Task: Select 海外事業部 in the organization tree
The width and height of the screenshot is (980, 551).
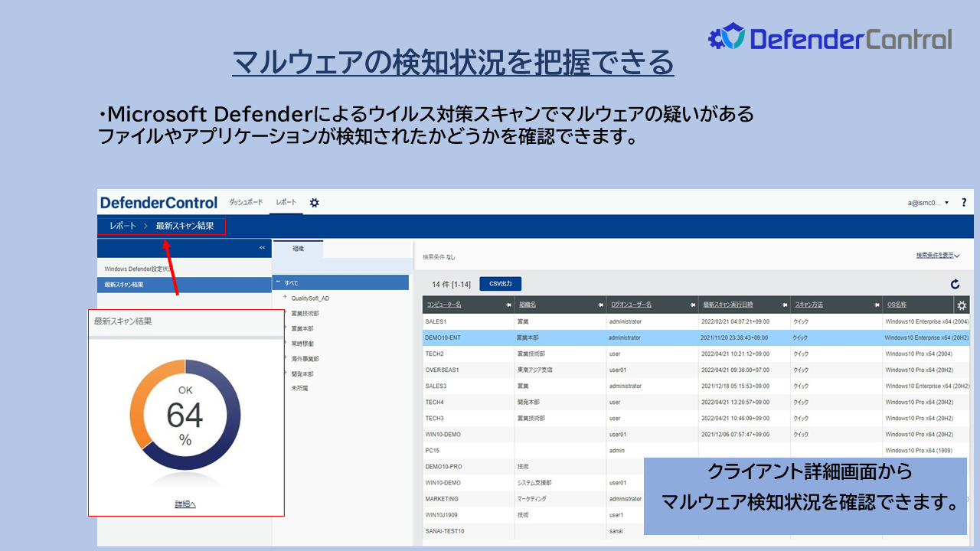Action: (305, 359)
